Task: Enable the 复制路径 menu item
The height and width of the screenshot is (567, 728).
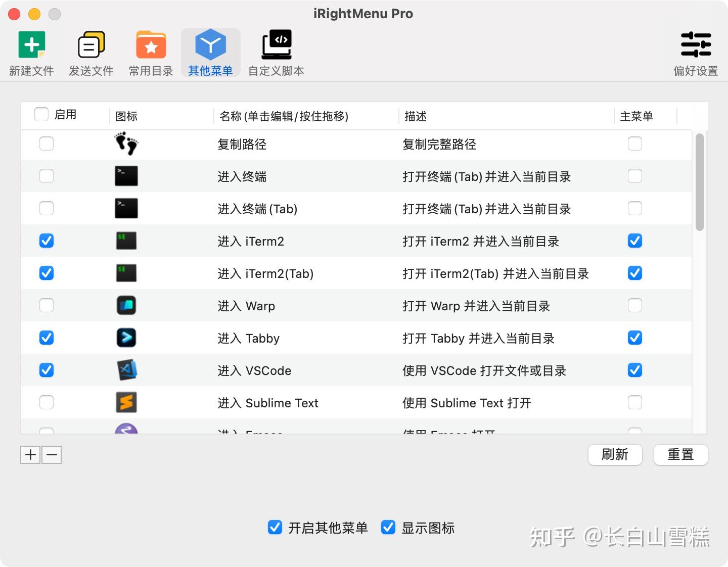Action: [47, 144]
